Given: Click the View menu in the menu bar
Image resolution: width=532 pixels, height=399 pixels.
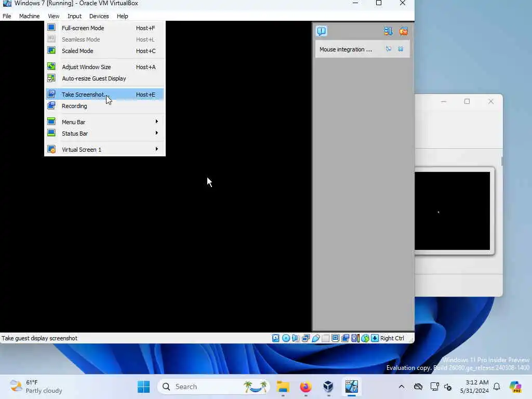Looking at the screenshot, I should coord(54,16).
